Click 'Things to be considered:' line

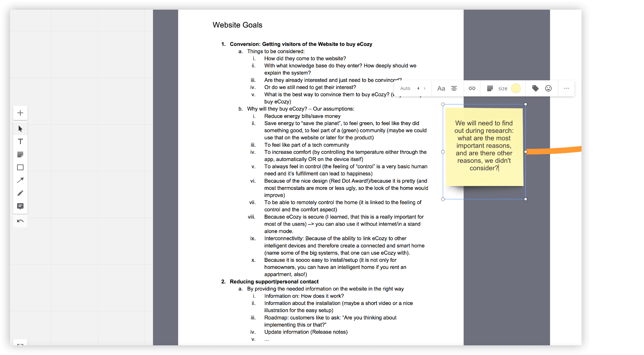point(276,51)
